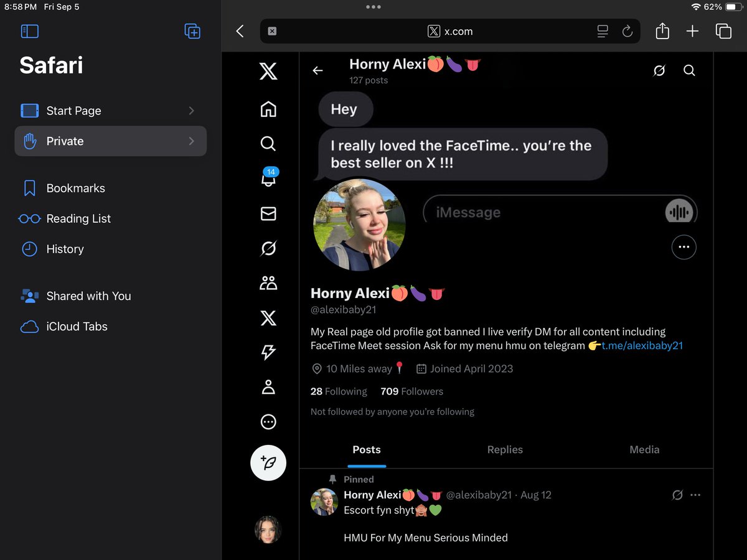View the profile picture
The image size is (747, 560).
[359, 225]
